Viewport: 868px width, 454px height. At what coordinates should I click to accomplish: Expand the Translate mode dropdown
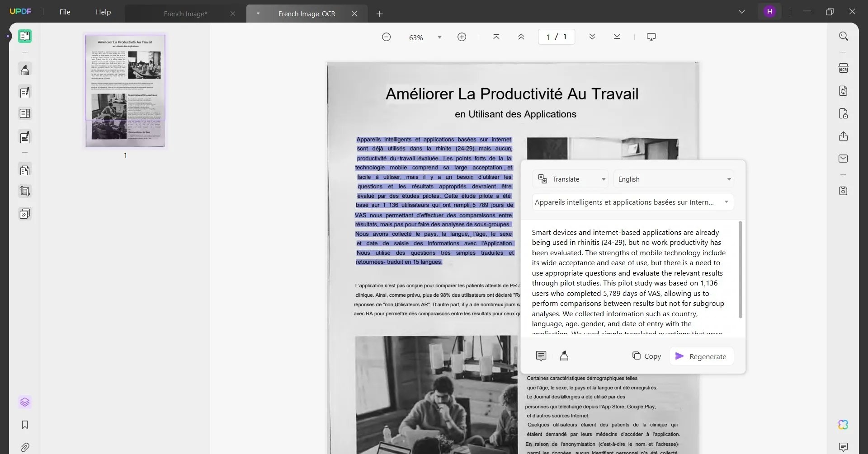[x=571, y=179]
